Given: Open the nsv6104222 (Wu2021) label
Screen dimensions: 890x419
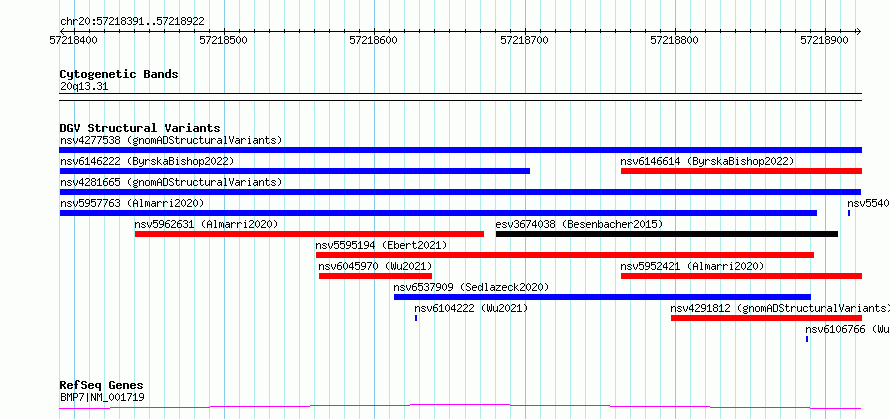Looking at the screenshot, I should [471, 308].
